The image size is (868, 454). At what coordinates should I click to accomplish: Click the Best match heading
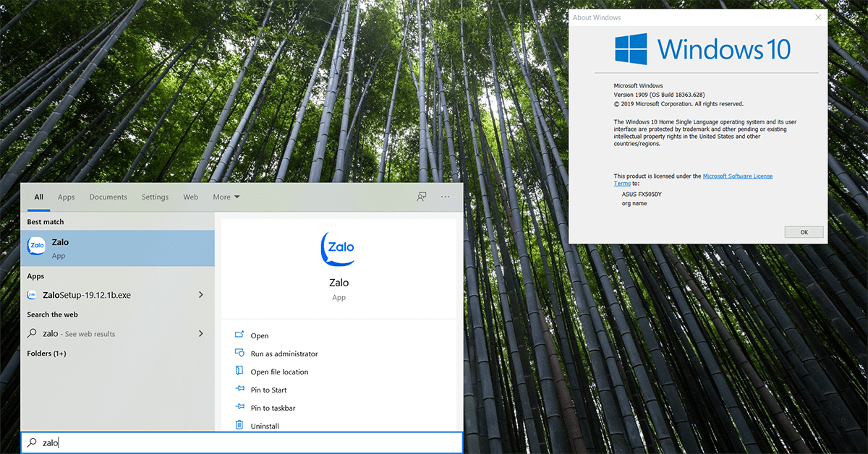click(x=46, y=221)
